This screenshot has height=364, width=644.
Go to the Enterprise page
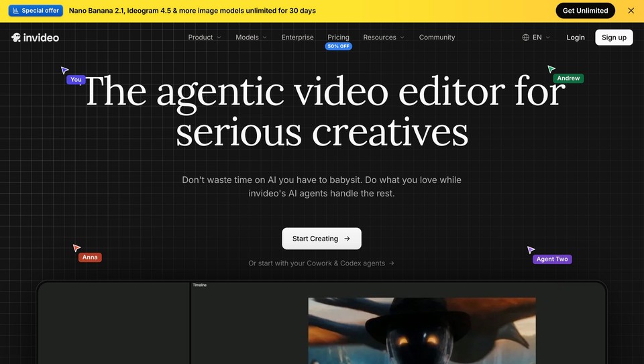coord(297,38)
